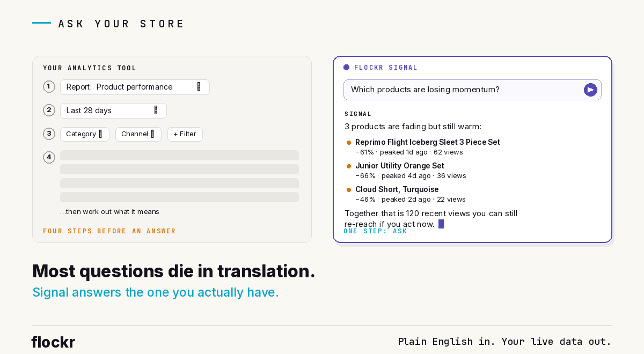
Task: Open the Last 28 days date dropdown
Action: click(x=113, y=110)
